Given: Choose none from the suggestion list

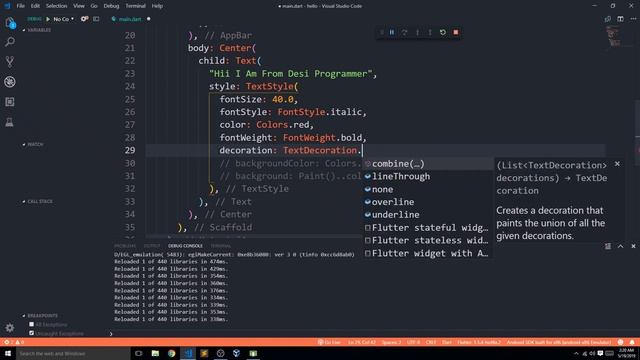Looking at the screenshot, I should click(x=427, y=189).
